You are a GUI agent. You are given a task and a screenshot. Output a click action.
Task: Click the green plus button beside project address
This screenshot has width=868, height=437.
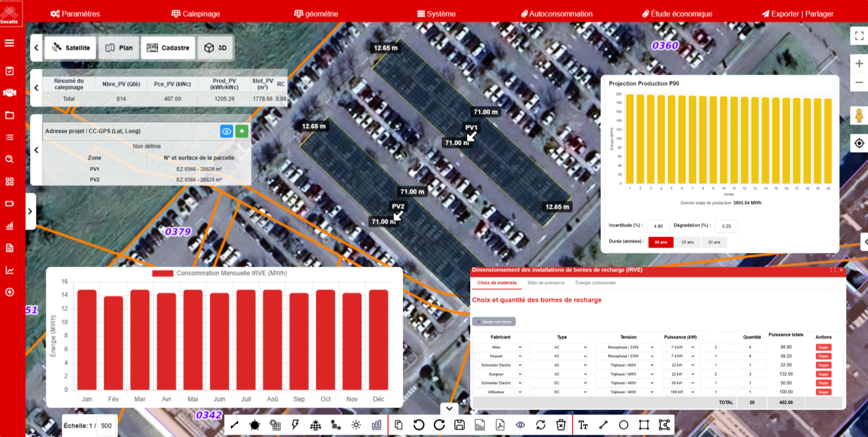coord(242,131)
